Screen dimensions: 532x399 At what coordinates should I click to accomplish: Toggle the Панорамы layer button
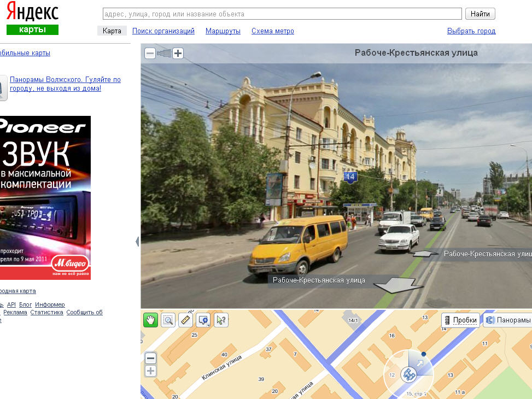pyautogui.click(x=507, y=320)
